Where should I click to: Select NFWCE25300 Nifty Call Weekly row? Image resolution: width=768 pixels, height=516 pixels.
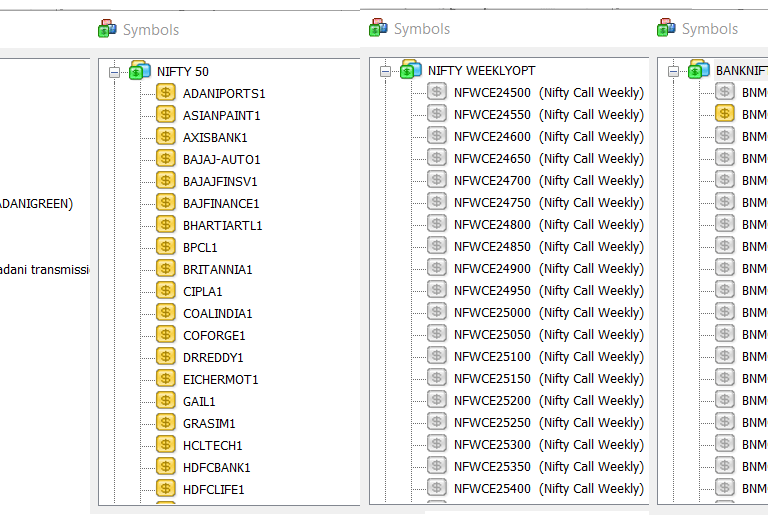[x=549, y=445]
